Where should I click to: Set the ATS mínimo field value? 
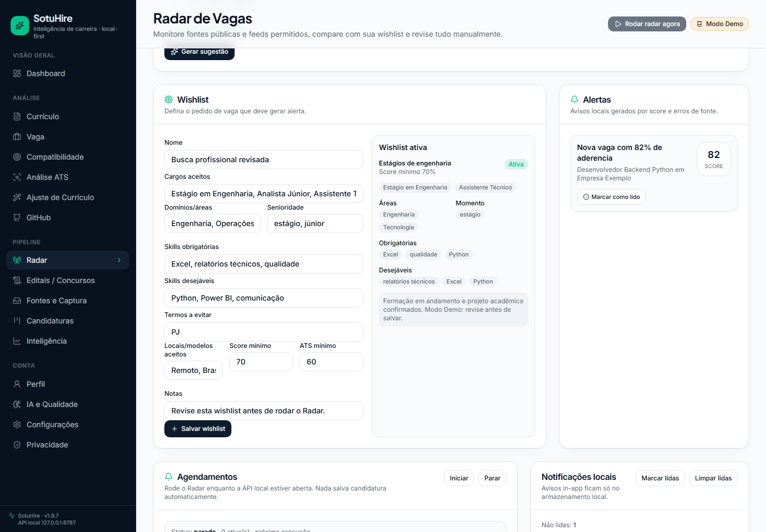pos(331,362)
